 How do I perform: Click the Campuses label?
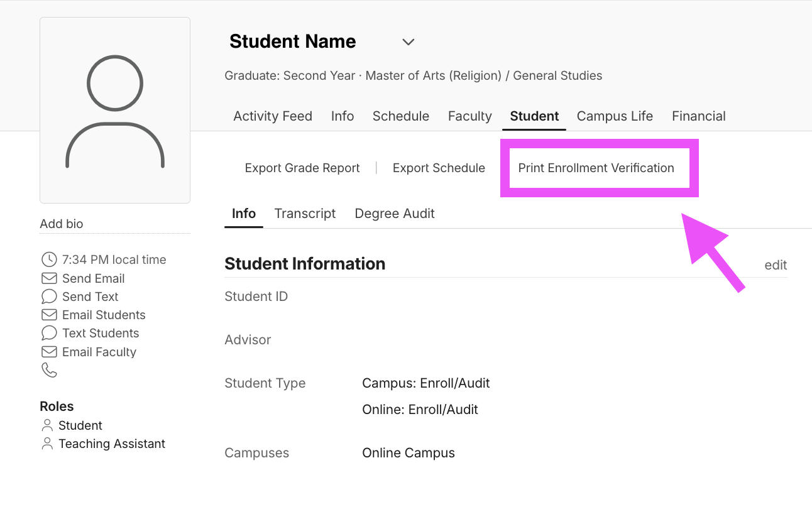click(257, 453)
